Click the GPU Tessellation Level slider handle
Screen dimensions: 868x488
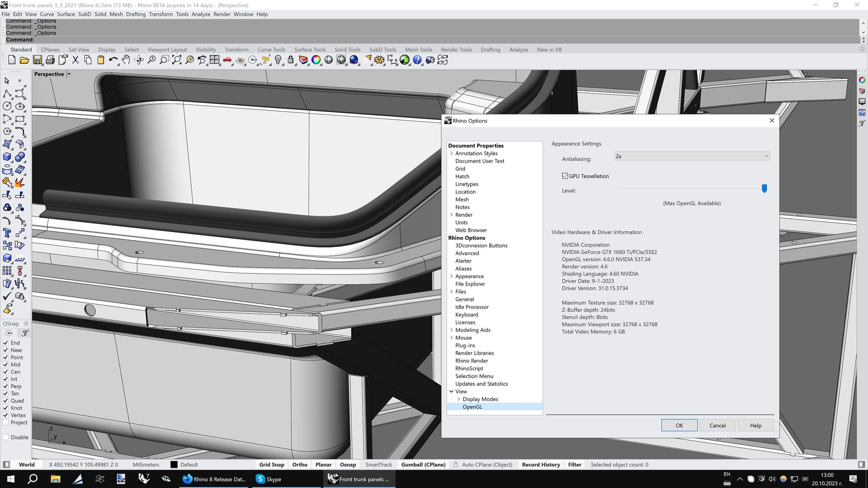click(764, 189)
